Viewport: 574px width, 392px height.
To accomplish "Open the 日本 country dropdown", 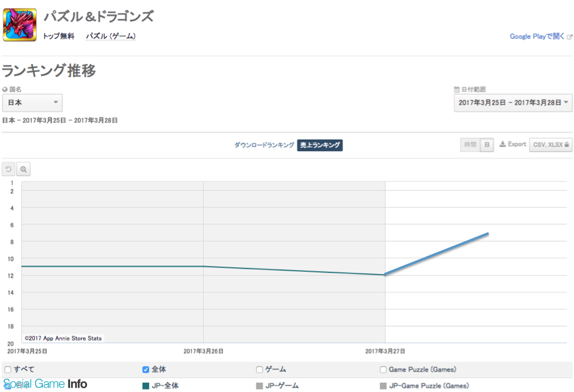I will 32,103.
